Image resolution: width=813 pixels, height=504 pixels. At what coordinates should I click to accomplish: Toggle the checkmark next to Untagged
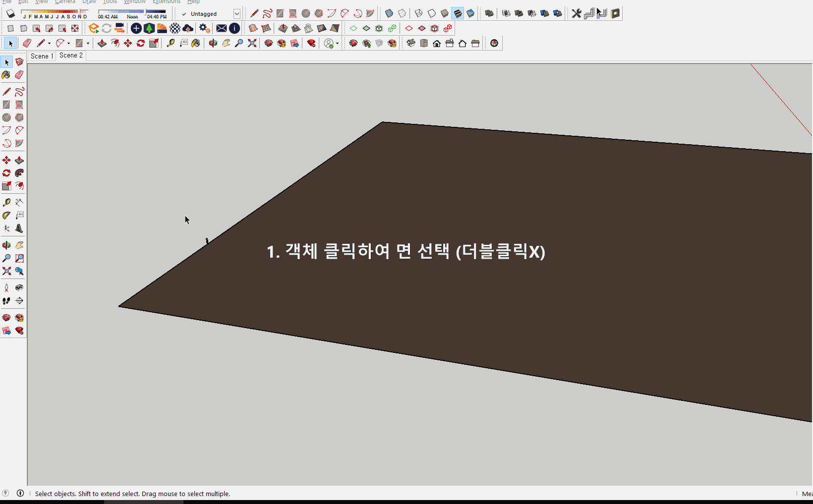coord(183,14)
